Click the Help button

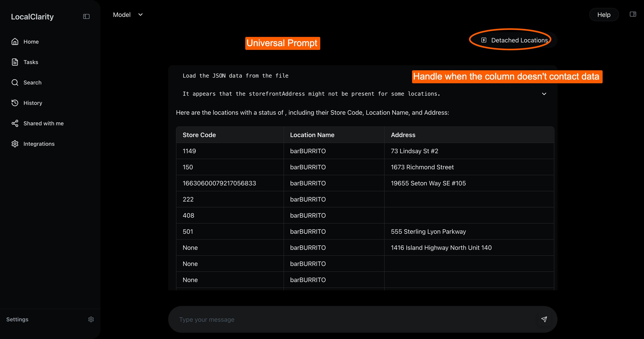coord(604,15)
